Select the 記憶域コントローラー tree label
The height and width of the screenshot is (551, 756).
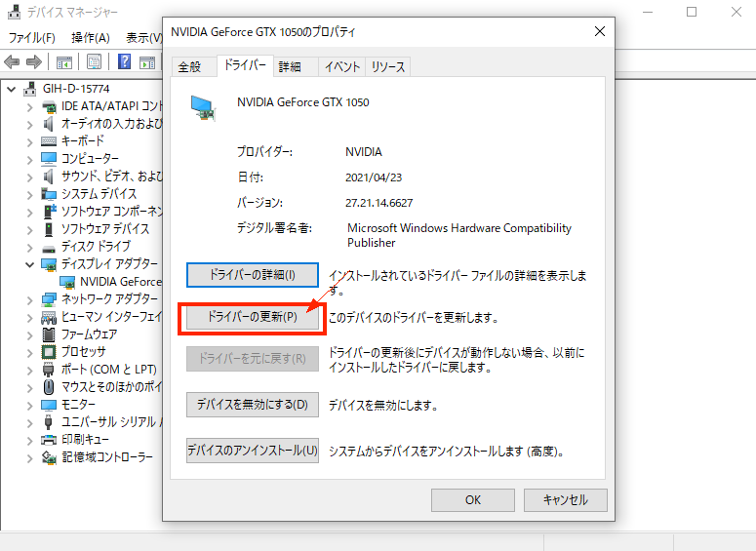tap(107, 457)
